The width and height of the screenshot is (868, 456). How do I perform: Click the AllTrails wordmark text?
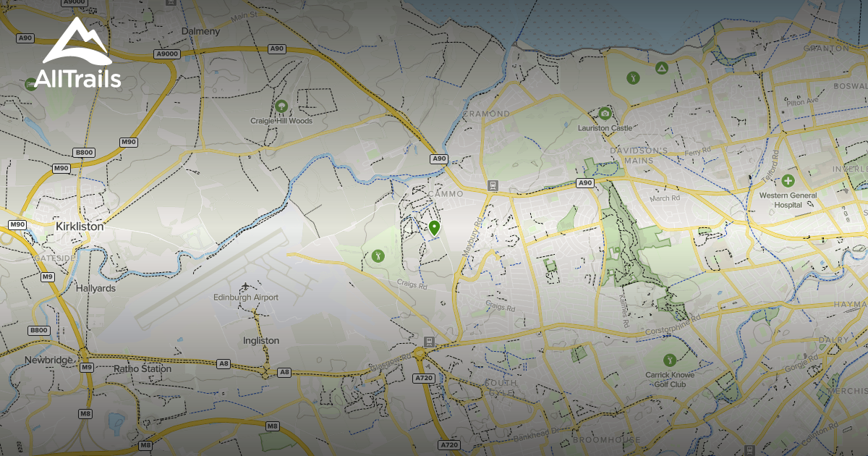[x=80, y=80]
